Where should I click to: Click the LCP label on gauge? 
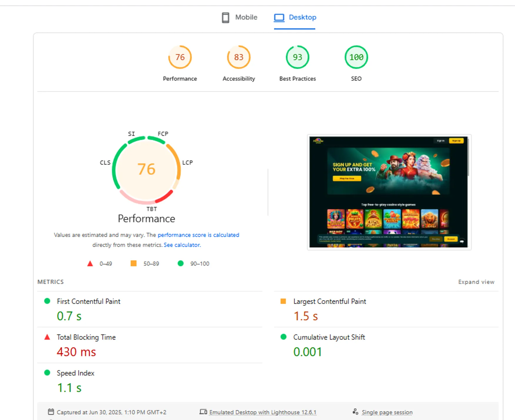click(x=187, y=162)
